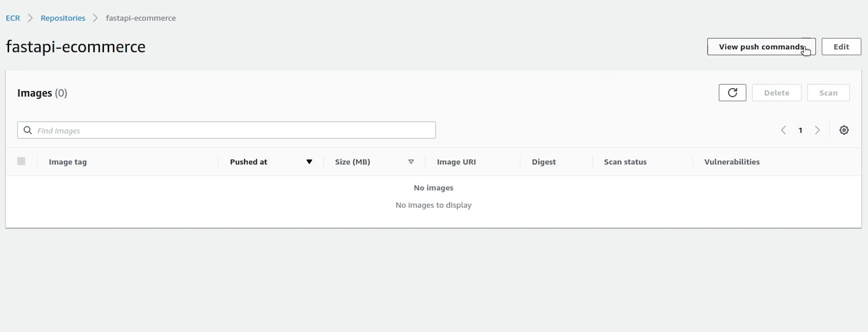Navigate to Repositories breadcrumb link

tap(63, 18)
